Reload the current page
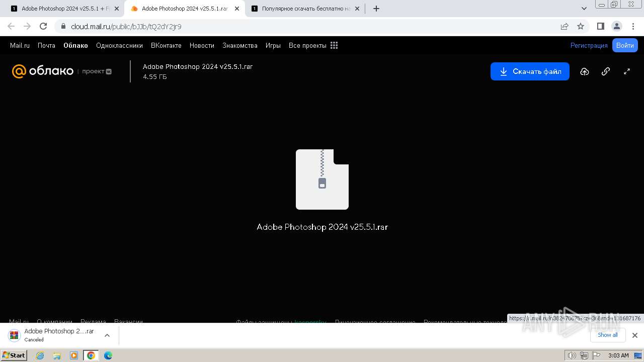The image size is (644, 362). pyautogui.click(x=43, y=26)
